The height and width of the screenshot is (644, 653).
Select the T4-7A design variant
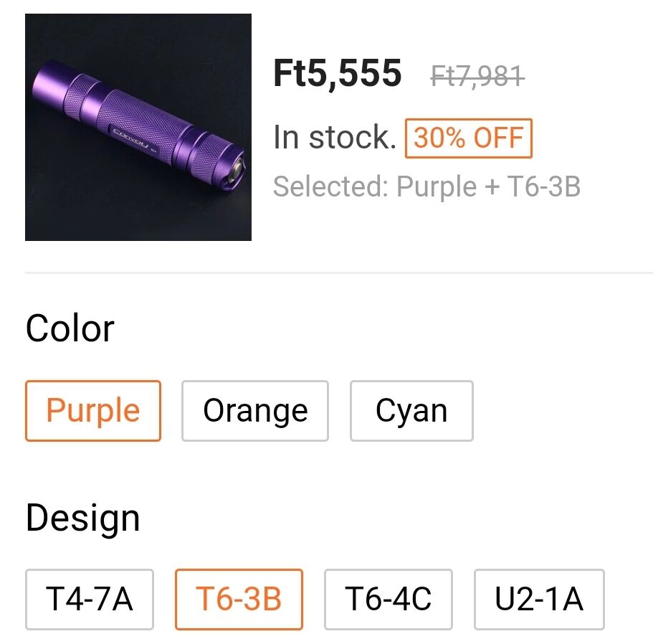(x=90, y=599)
